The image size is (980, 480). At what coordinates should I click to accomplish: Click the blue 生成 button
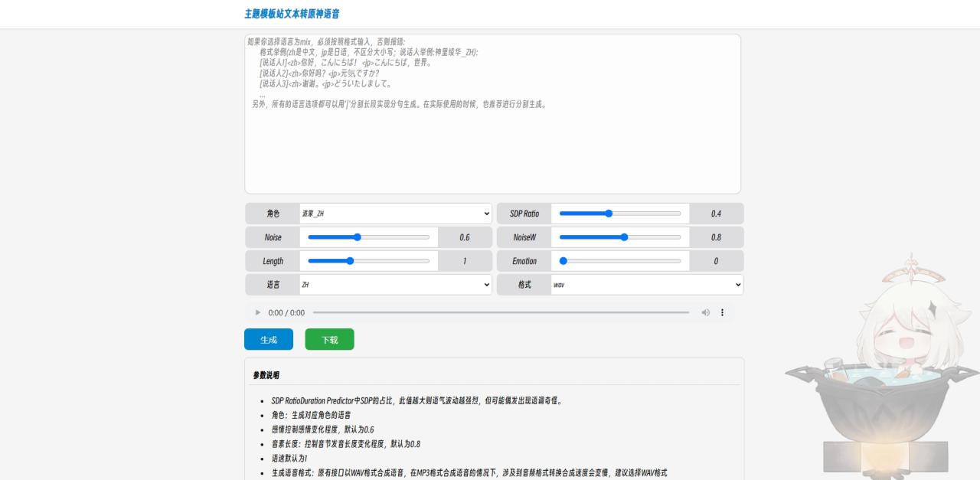268,339
